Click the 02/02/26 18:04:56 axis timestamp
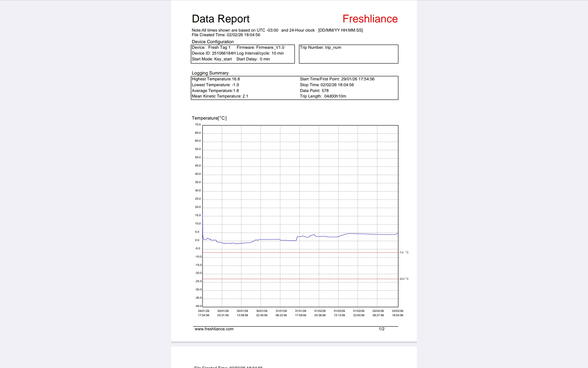588x368 pixels. pos(397,313)
